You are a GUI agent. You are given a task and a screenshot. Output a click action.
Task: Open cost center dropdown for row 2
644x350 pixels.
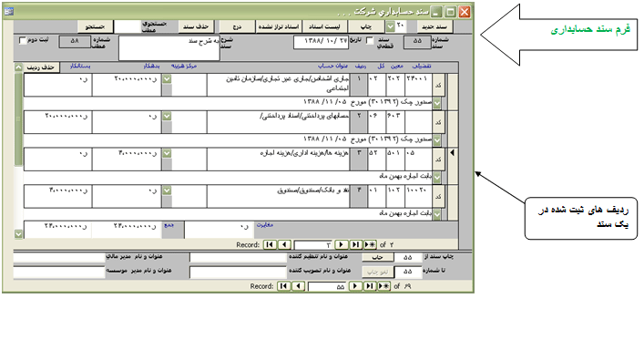[x=167, y=116]
